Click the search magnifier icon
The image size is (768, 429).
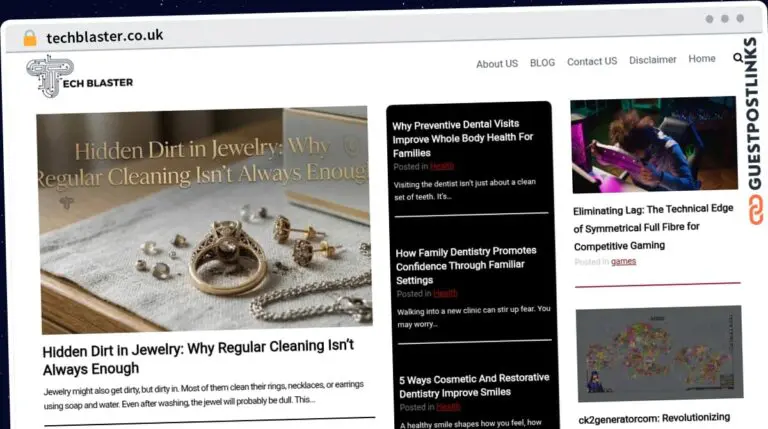(x=738, y=58)
